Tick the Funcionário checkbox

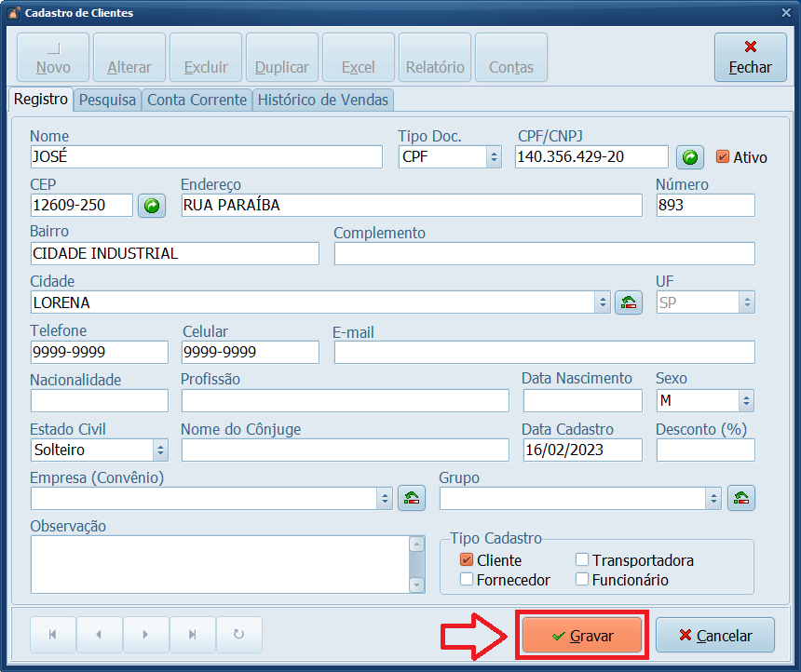pyautogui.click(x=582, y=580)
